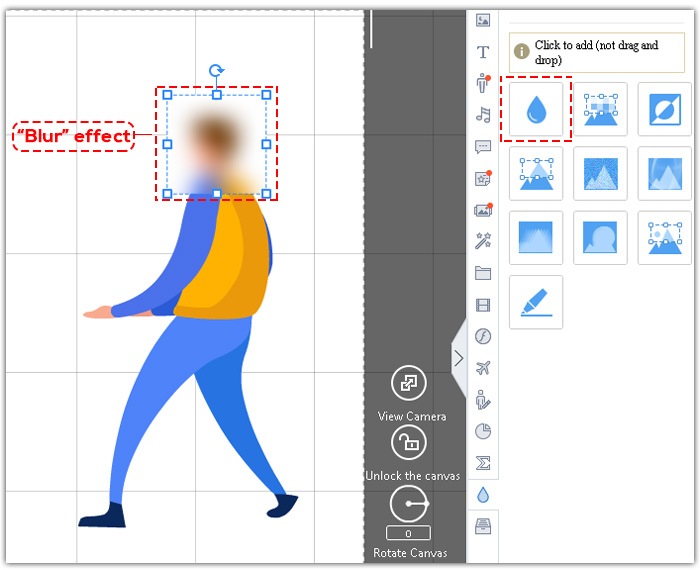Open the airplane icon category in sidebar
Image resolution: width=700 pixels, height=570 pixels.
point(483,368)
